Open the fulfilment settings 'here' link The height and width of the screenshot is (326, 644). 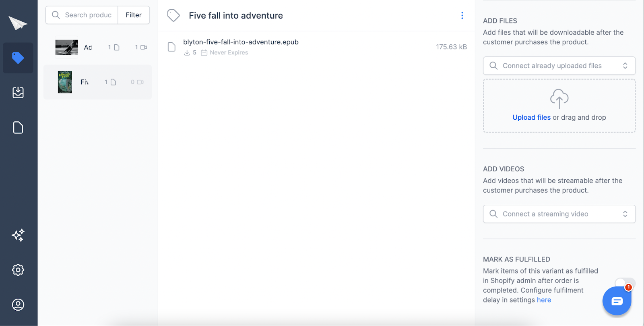coord(544,300)
